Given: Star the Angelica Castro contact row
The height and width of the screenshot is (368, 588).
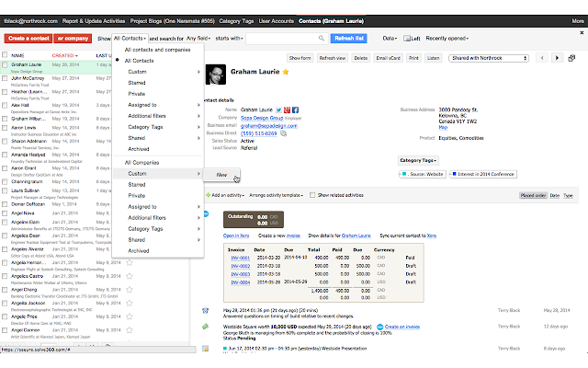Looking at the screenshot, I should [x=130, y=276].
